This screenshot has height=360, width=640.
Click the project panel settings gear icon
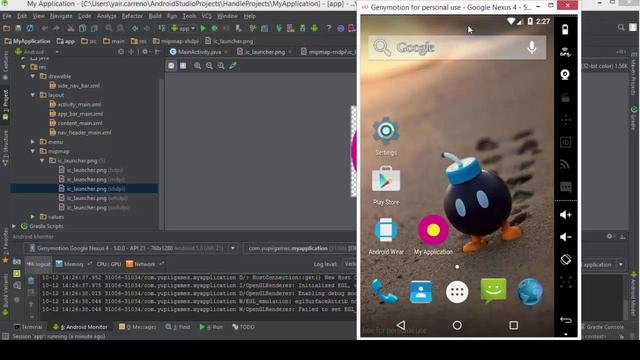tap(145, 52)
